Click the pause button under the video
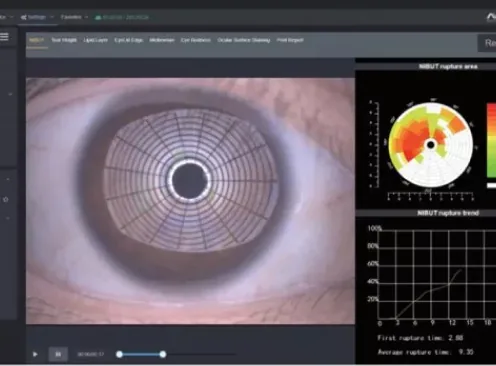The width and height of the screenshot is (496, 366). pyautogui.click(x=58, y=354)
